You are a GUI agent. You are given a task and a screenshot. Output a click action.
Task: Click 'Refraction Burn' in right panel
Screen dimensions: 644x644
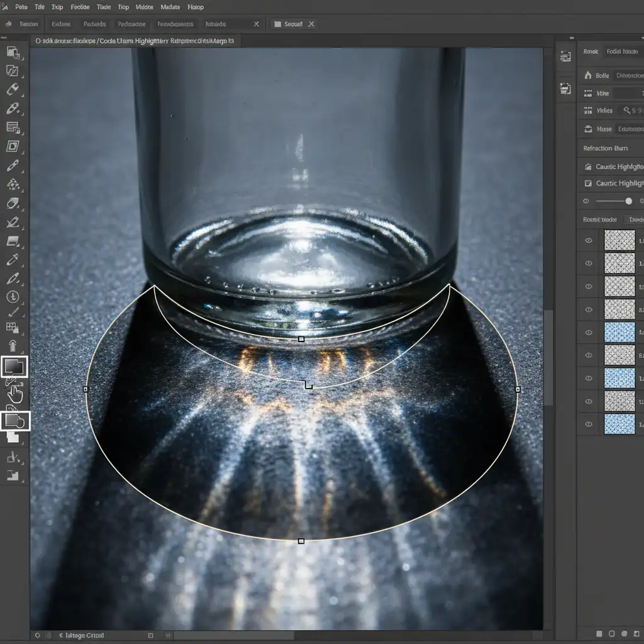click(x=606, y=148)
